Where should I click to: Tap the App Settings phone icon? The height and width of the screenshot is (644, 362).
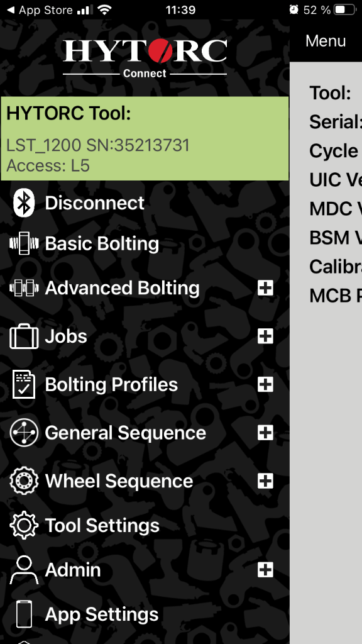point(24,614)
